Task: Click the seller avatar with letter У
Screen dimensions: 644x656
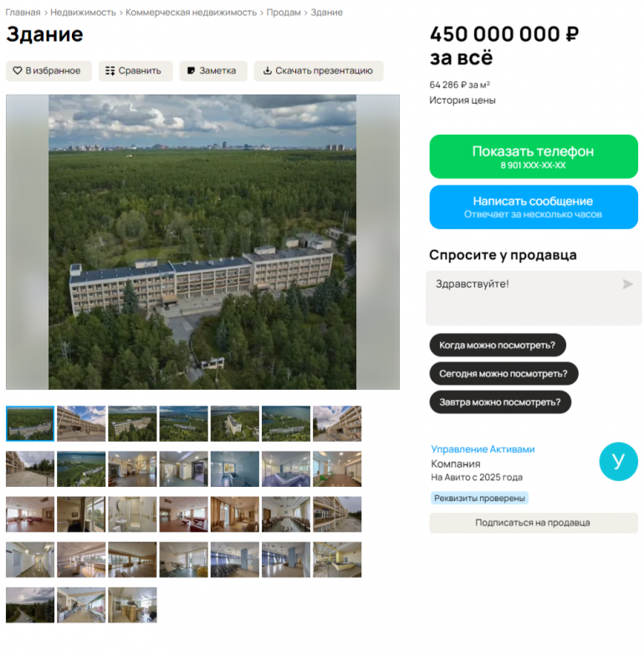Action: 619,462
